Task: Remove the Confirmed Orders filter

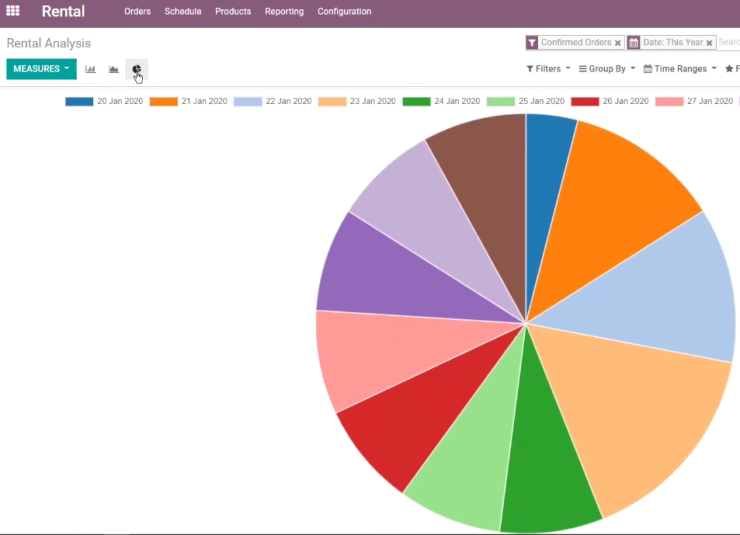Action: (617, 43)
